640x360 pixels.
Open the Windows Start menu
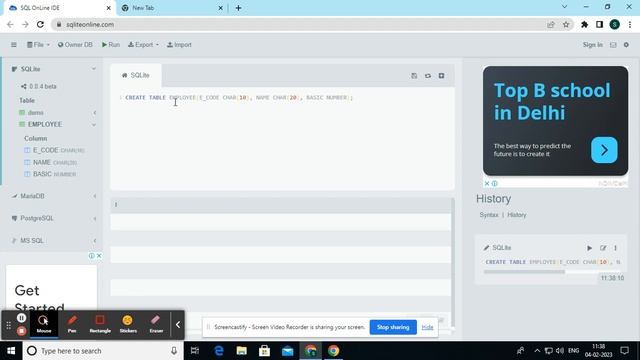click(x=11, y=351)
